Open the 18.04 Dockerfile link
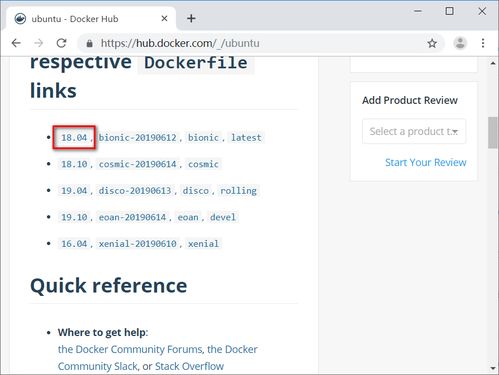This screenshot has width=499, height=375. click(74, 137)
